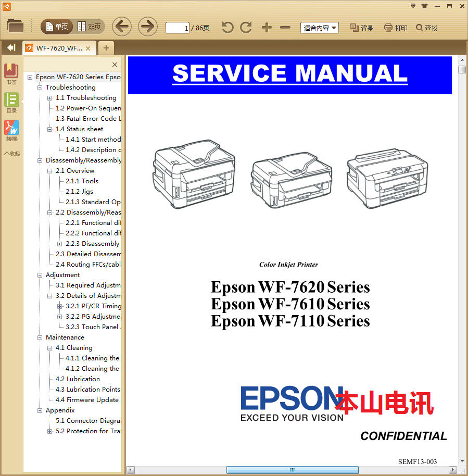Collapse the 1.4 Status sheet node
The width and height of the screenshot is (468, 476).
point(50,129)
